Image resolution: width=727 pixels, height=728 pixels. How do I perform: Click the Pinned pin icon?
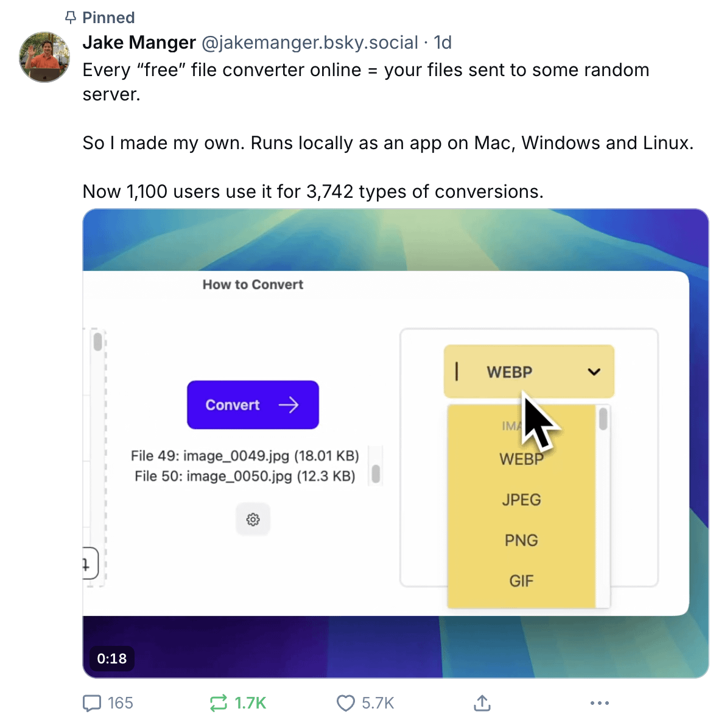point(70,18)
